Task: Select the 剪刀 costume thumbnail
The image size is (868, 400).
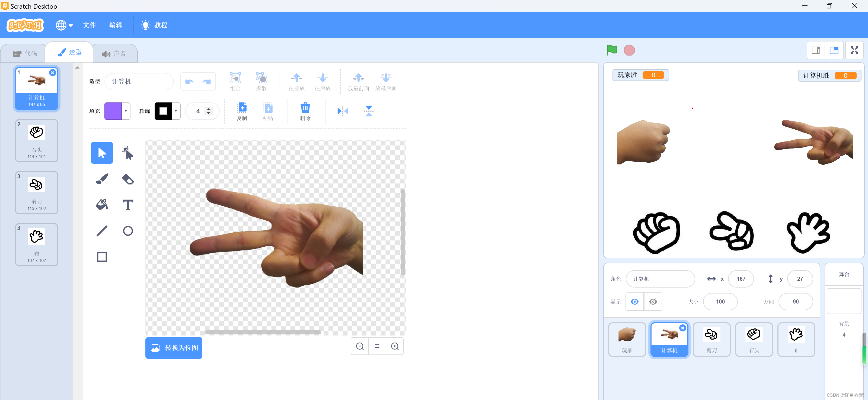Action: (x=36, y=193)
